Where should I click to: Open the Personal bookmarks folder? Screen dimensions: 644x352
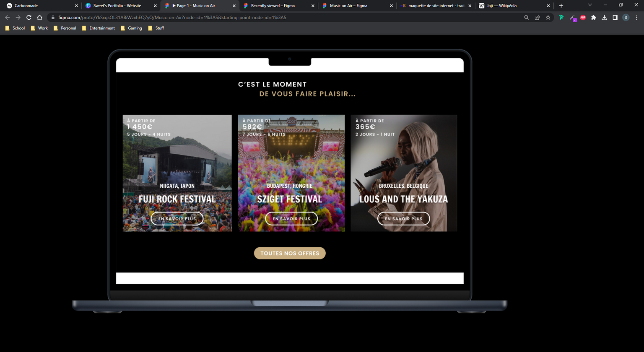tap(65, 28)
